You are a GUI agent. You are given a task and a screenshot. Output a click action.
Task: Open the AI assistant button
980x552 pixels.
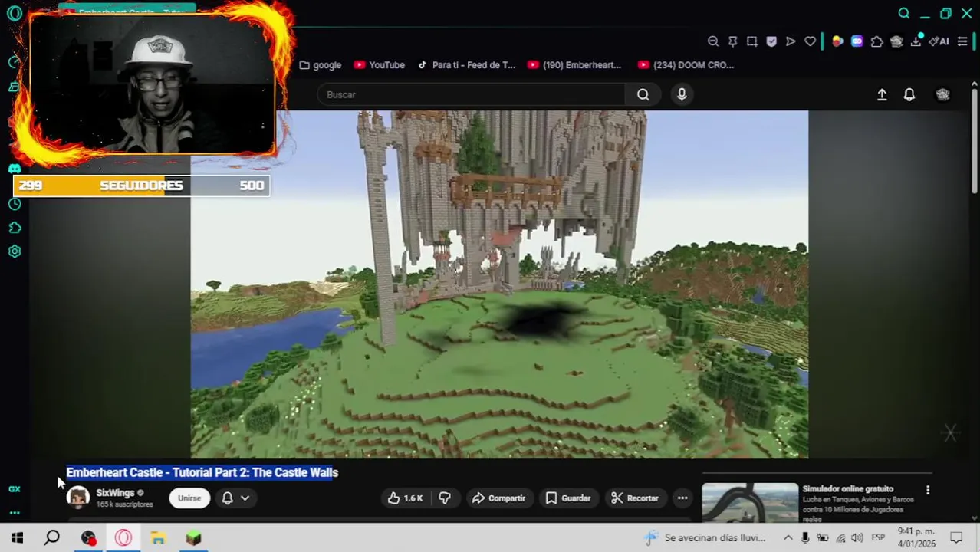(x=939, y=41)
